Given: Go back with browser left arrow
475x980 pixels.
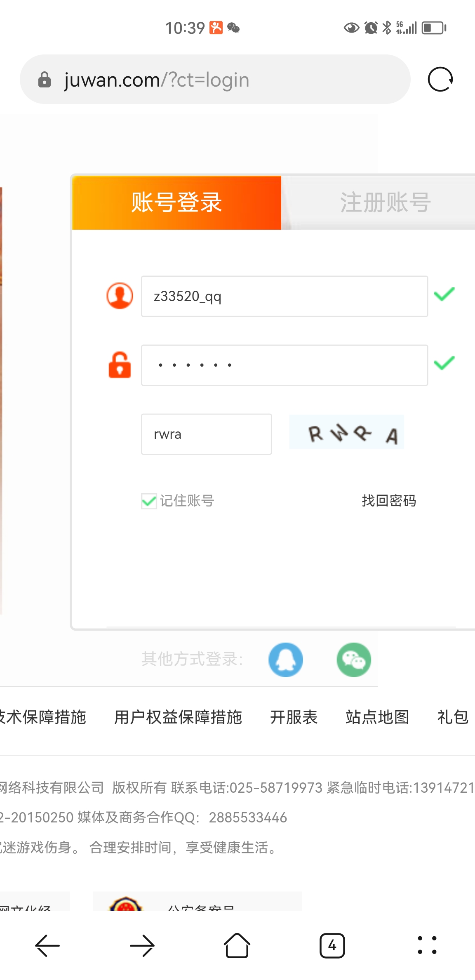Looking at the screenshot, I should (x=47, y=945).
